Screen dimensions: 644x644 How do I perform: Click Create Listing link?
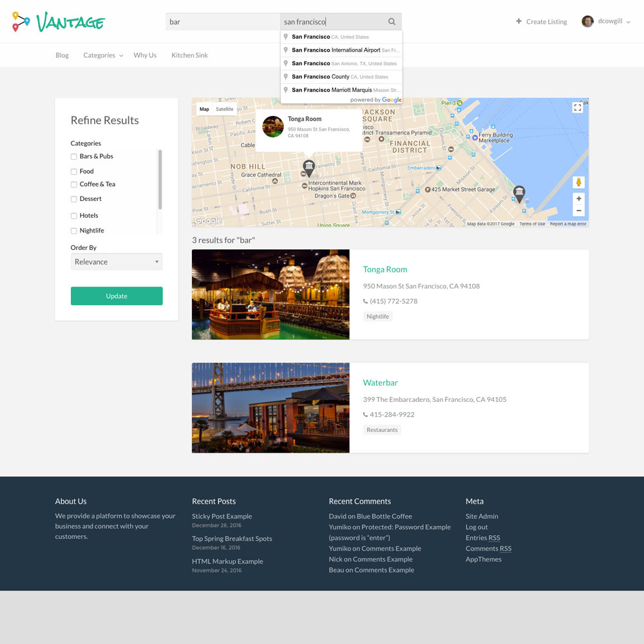(547, 21)
